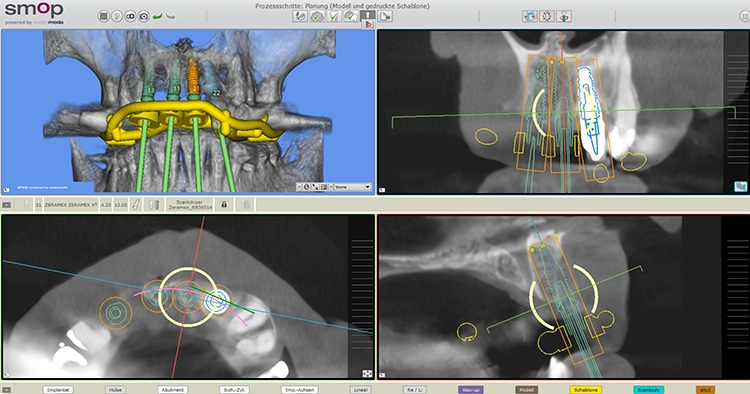This screenshot has width=750, height=394.
Task: Click implant diameter value '4.20'
Action: (x=106, y=205)
